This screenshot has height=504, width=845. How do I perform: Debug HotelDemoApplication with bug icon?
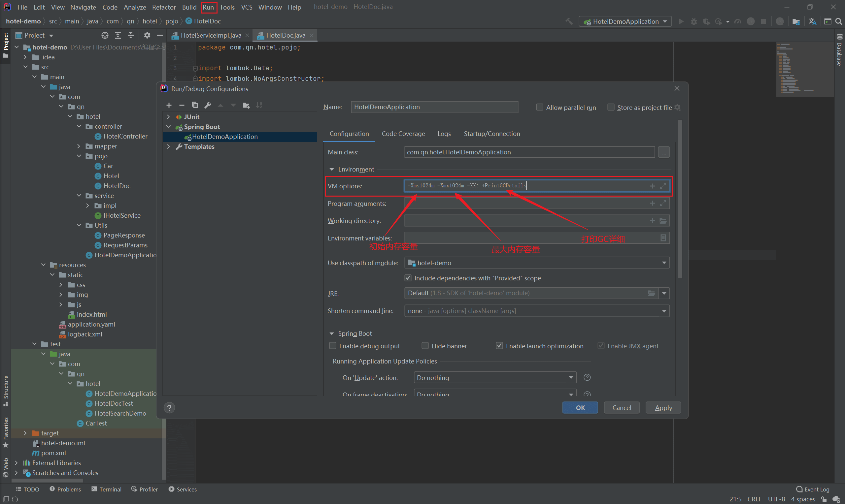click(x=694, y=21)
